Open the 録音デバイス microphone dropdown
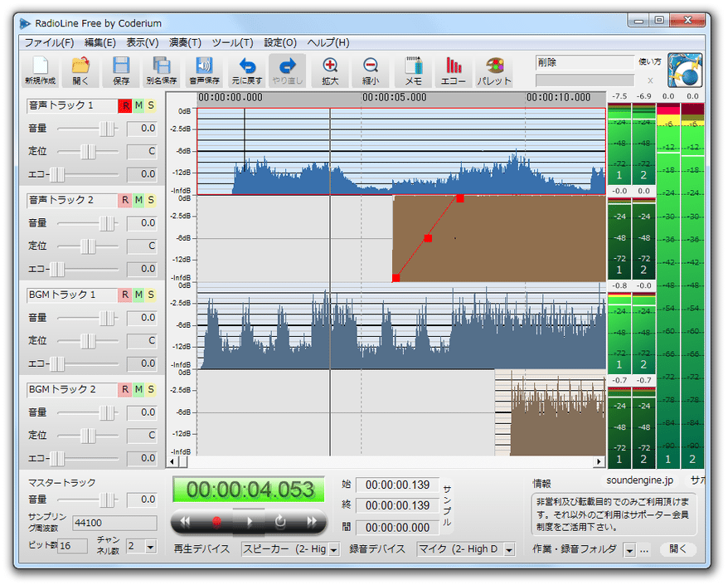Screen dimensions: 728x585 tap(509, 549)
